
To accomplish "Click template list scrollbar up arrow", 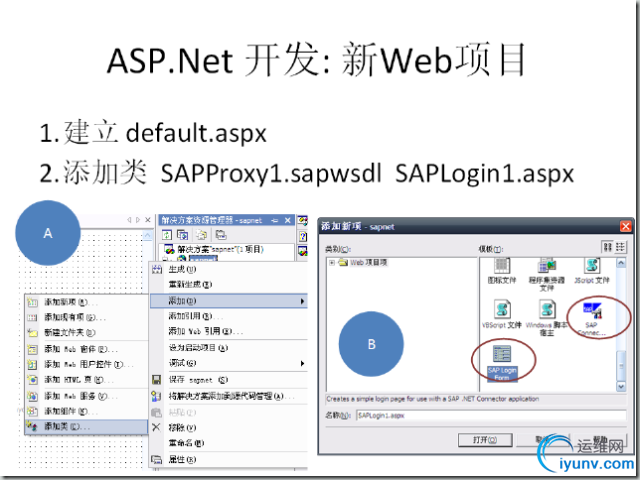I will click(621, 263).
